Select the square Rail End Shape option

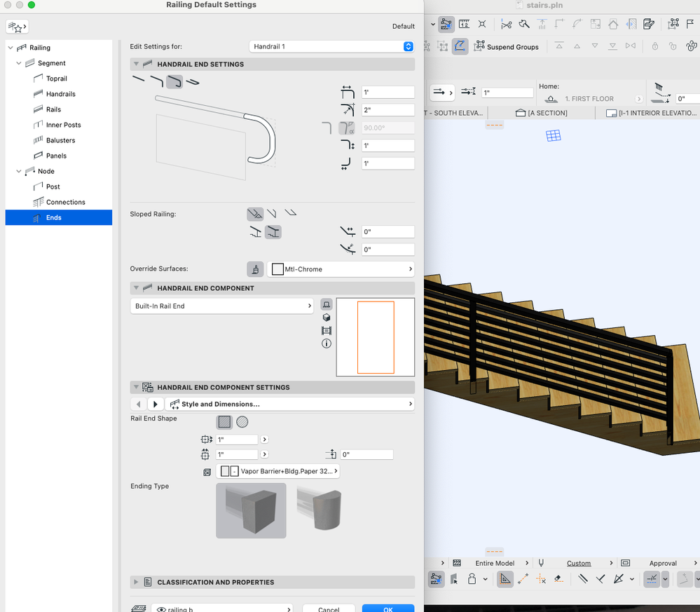[x=224, y=422]
